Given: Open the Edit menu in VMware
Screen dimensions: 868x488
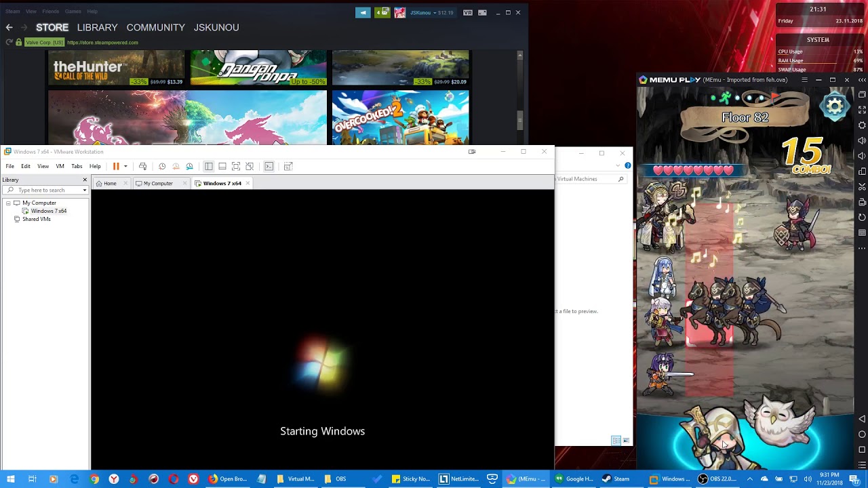Looking at the screenshot, I should coord(26,166).
